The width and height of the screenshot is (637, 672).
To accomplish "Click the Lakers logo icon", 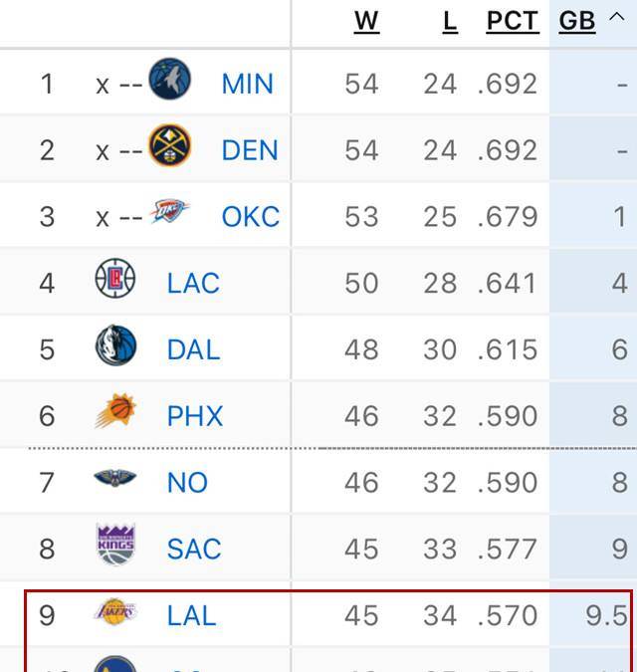I will (x=115, y=612).
